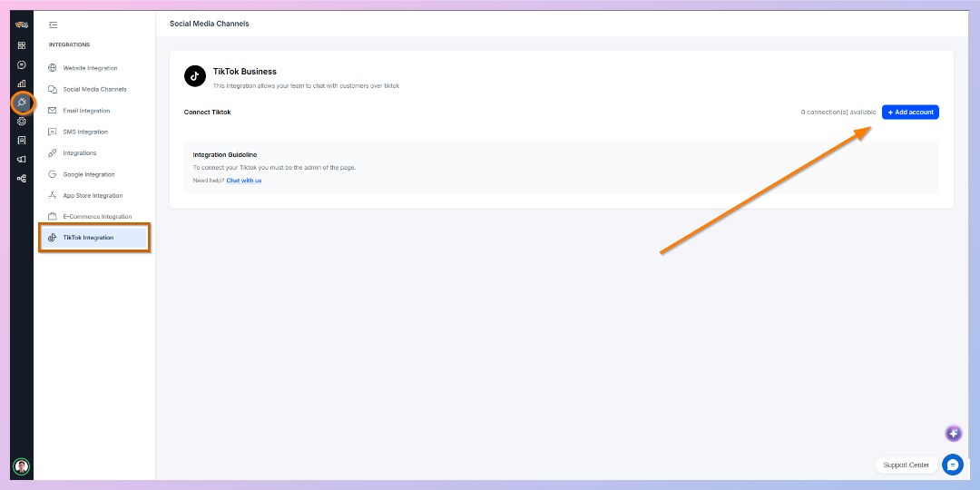The height and width of the screenshot is (490, 980).
Task: Open the analytics bar chart icon
Action: (x=22, y=83)
